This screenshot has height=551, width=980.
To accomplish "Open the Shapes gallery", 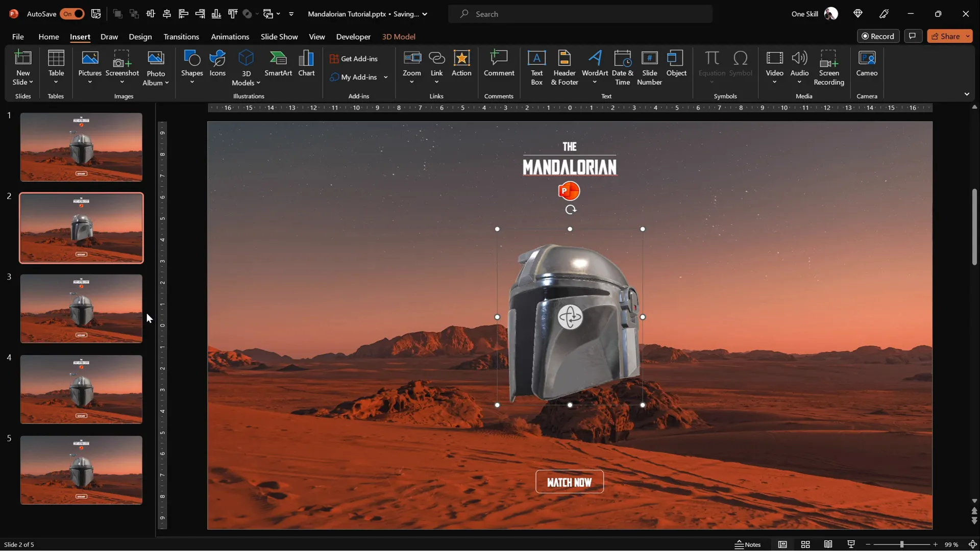I will [x=192, y=67].
